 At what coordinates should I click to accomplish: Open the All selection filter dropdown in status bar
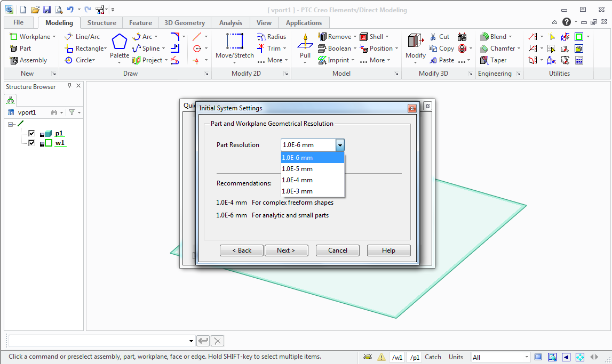tap(527, 357)
